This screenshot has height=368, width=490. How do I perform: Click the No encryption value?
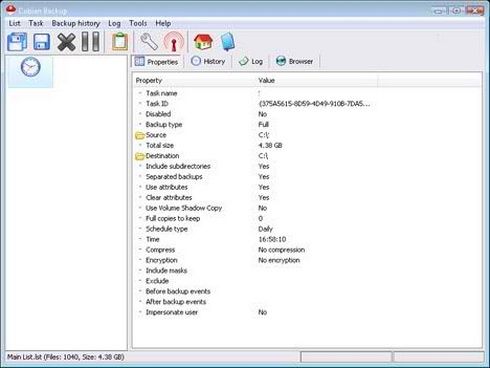pos(279,260)
